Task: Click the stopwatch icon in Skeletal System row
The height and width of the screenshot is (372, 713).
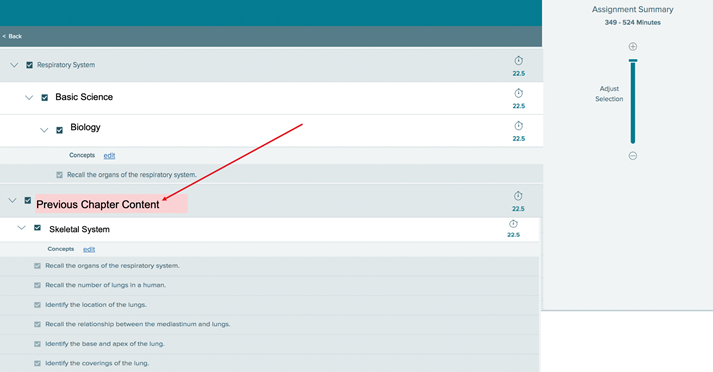Action: pos(513,224)
